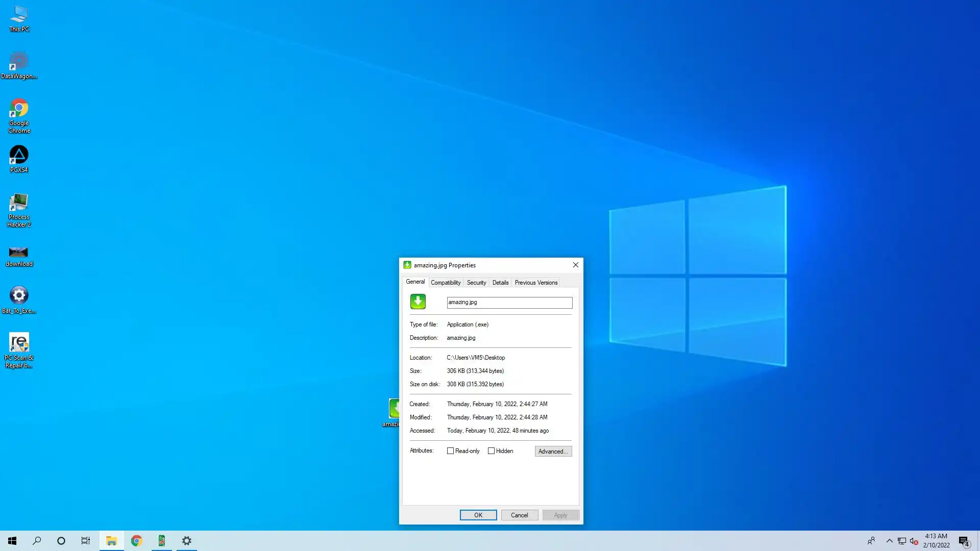Click the amazing.jpg filename text field
The width and height of the screenshot is (980, 551).
coord(509,303)
